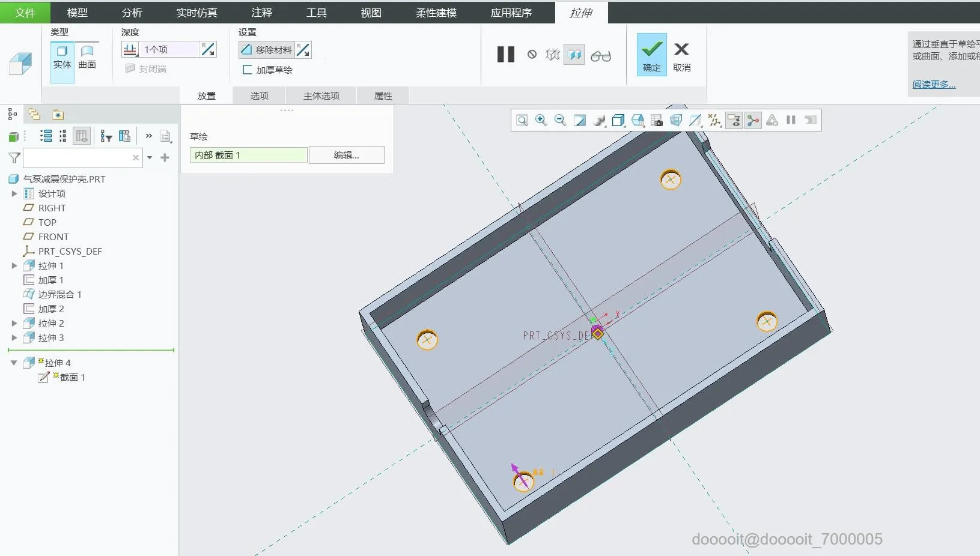Flip depth direction icon beside 1个项
Viewport: 980px width, 556px height.
pyautogui.click(x=208, y=49)
